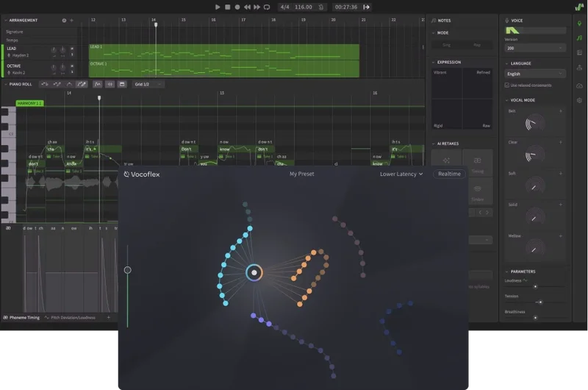This screenshot has height=390, width=588.
Task: Collapse the Piano Roll panel chevron
Action: tap(6, 84)
